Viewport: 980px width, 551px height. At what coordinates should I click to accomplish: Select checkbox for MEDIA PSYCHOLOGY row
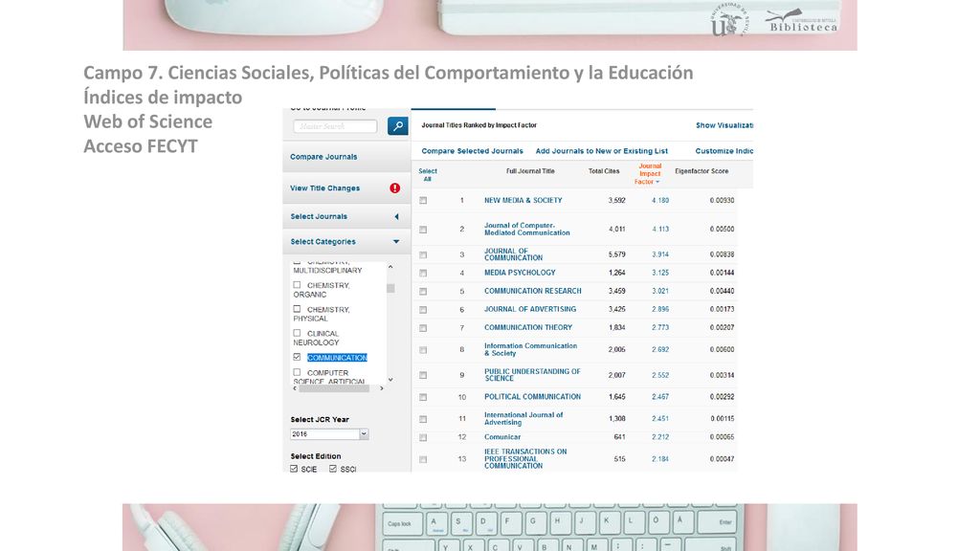pyautogui.click(x=423, y=273)
